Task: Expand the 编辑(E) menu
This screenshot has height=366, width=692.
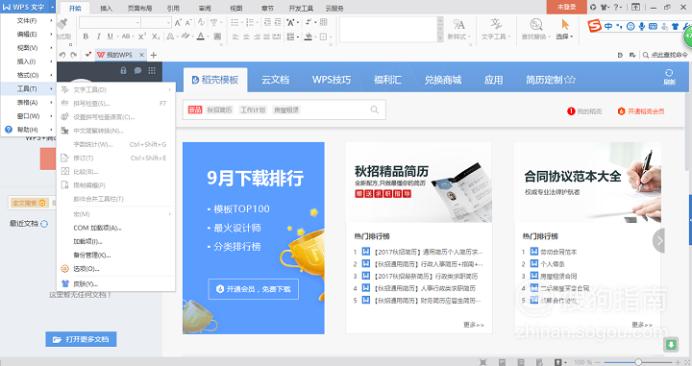Action: [x=28, y=34]
